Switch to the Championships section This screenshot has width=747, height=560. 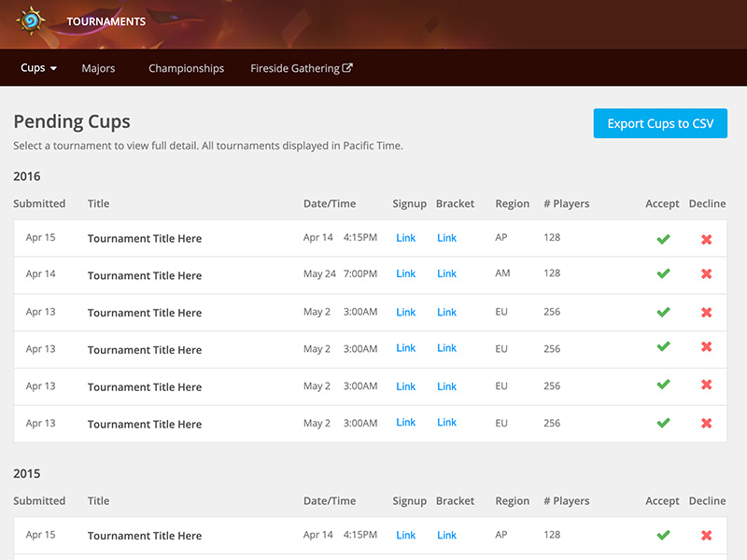pyautogui.click(x=186, y=68)
